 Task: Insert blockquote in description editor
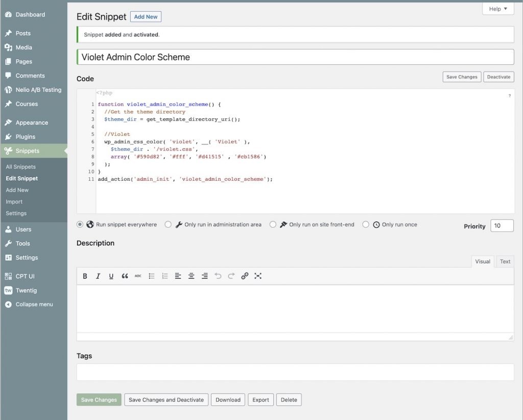point(125,276)
